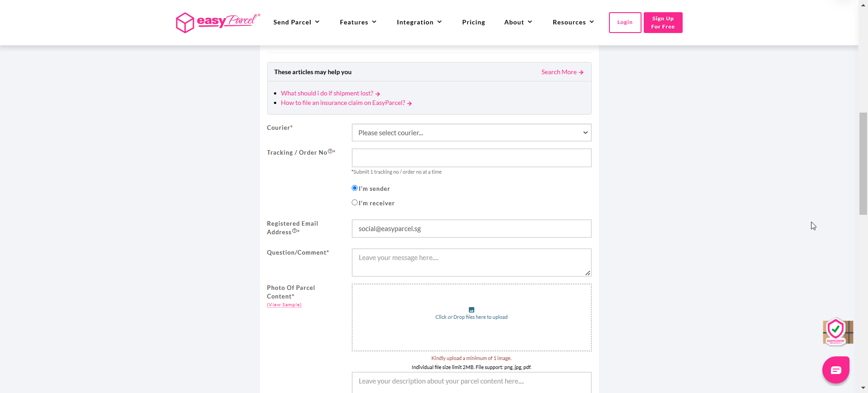Click the scrollbar down arrow
This screenshot has width=868, height=393.
tap(863, 388)
